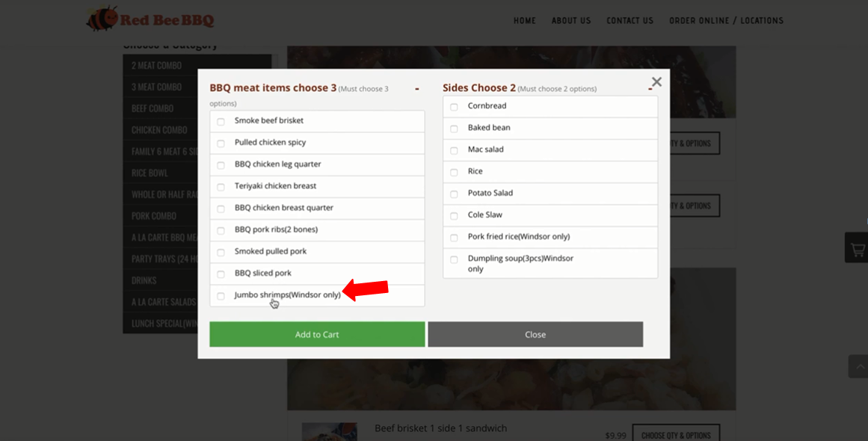The width and height of the screenshot is (868, 441).
Task: Check the Smoke beef brisket option
Action: (221, 121)
